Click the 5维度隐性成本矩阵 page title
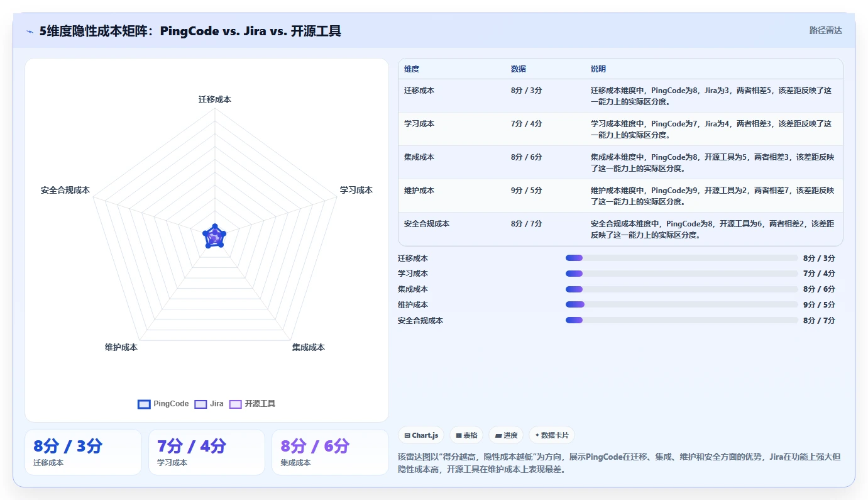 click(190, 31)
